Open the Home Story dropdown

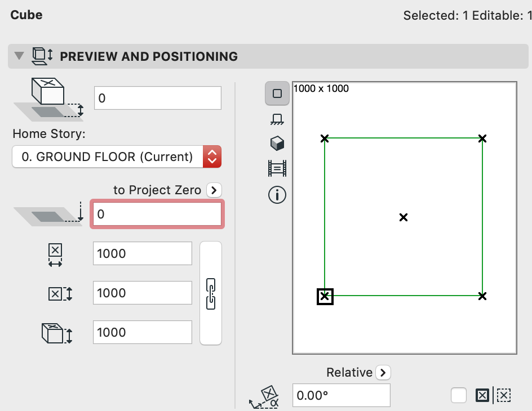point(117,157)
